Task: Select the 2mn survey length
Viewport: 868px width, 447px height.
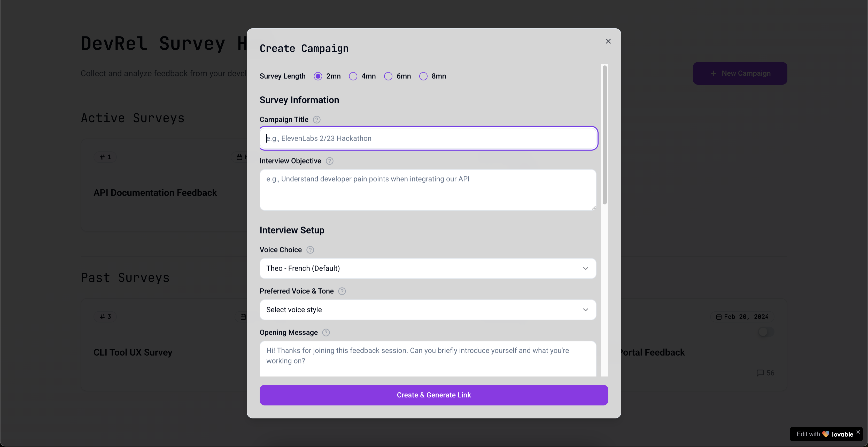Action: coord(318,76)
